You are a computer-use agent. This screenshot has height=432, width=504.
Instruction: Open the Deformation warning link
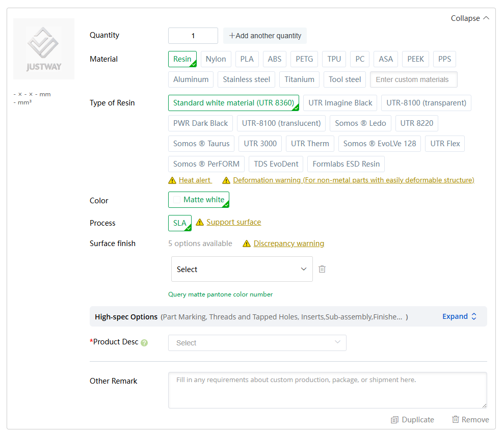354,180
